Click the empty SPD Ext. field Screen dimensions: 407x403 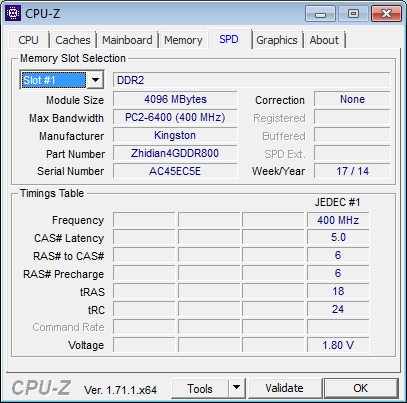pos(352,153)
